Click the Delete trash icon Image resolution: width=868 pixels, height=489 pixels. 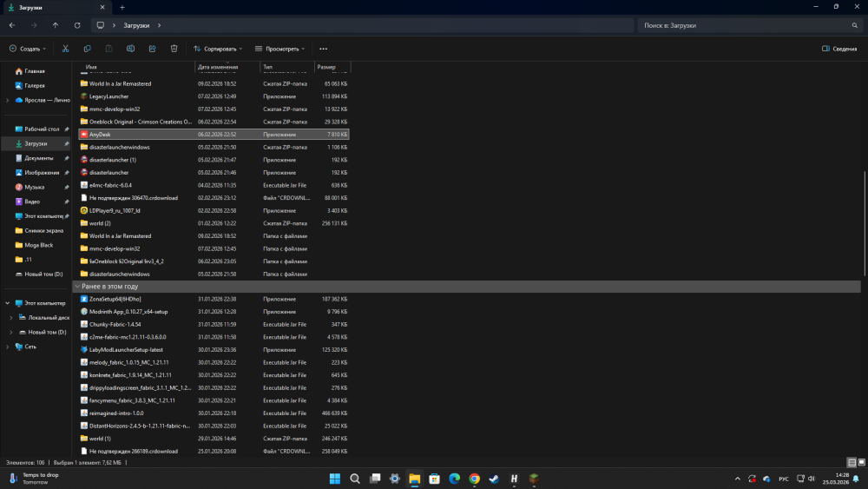(x=174, y=49)
